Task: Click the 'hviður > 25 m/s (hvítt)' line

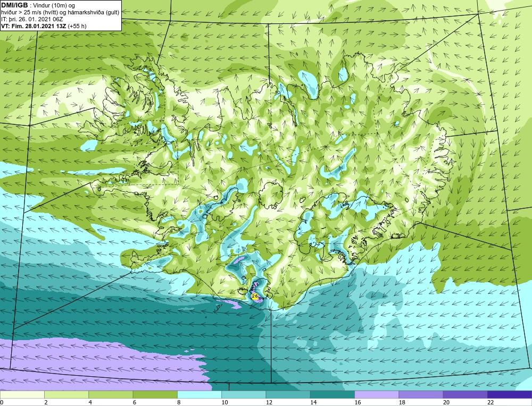Action: pyautogui.click(x=30, y=13)
